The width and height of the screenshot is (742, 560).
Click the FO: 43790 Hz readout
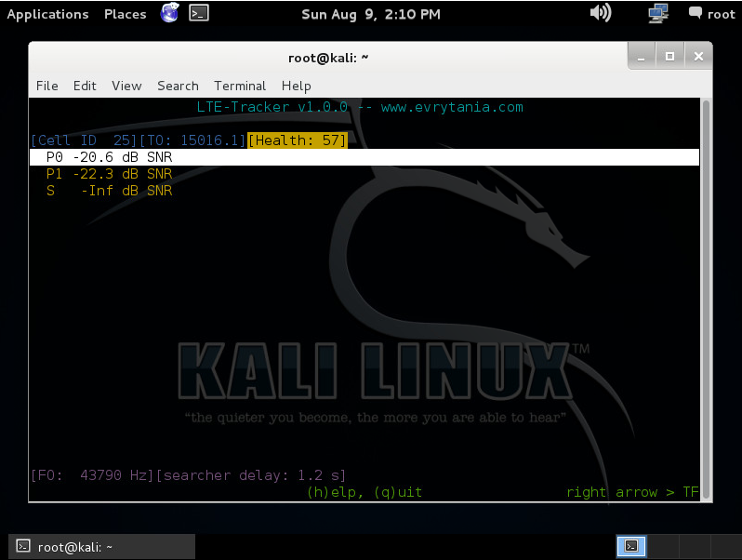click(92, 474)
